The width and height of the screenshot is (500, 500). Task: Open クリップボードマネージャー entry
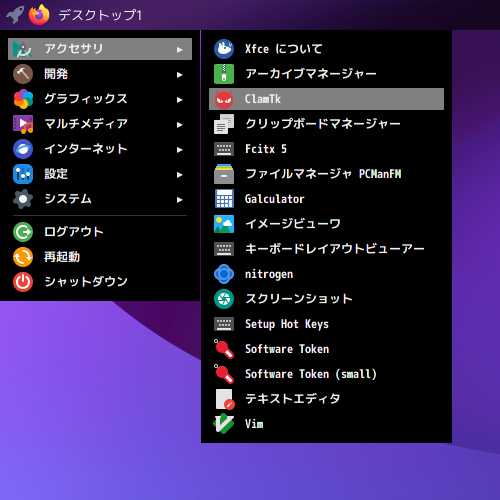(x=326, y=124)
